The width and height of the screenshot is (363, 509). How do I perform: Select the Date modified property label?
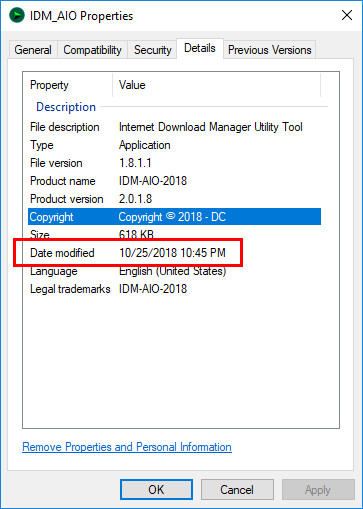[62, 253]
